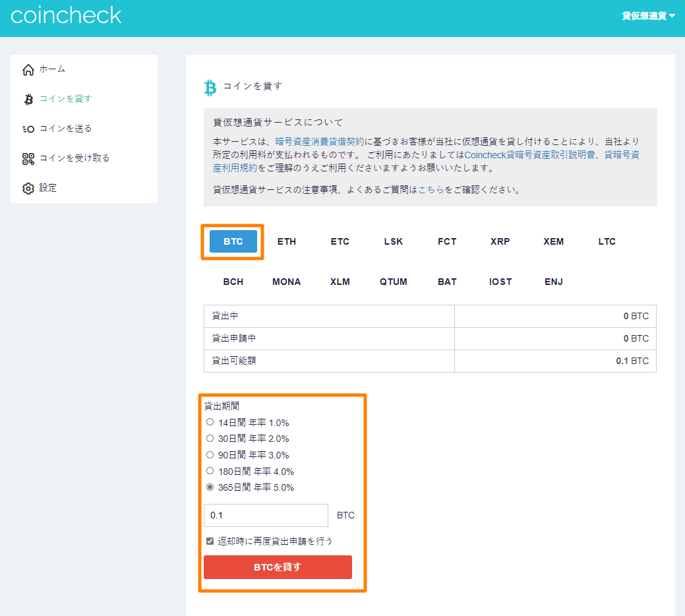Switch to the XRP currency tab
Viewport: 685px width, 616px height.
click(x=500, y=241)
